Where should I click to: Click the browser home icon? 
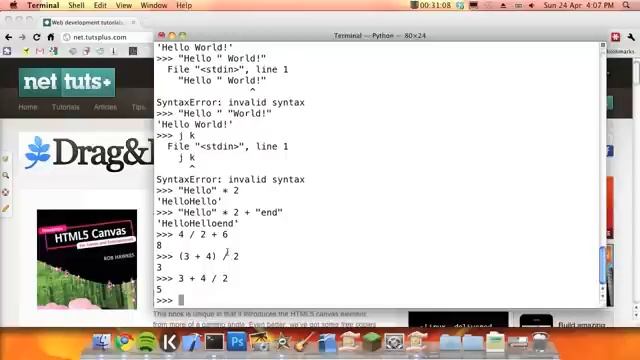[x=51, y=37]
